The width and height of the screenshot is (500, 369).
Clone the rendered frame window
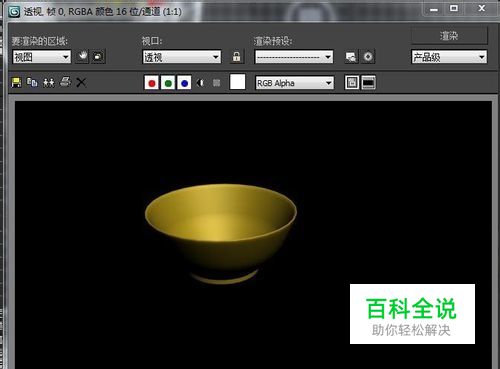49,82
